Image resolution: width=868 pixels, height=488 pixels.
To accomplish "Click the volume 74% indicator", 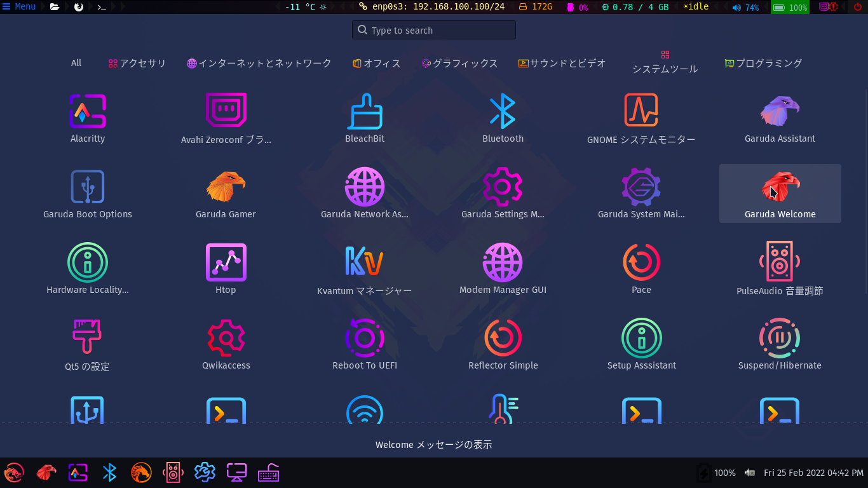I will pos(745,8).
